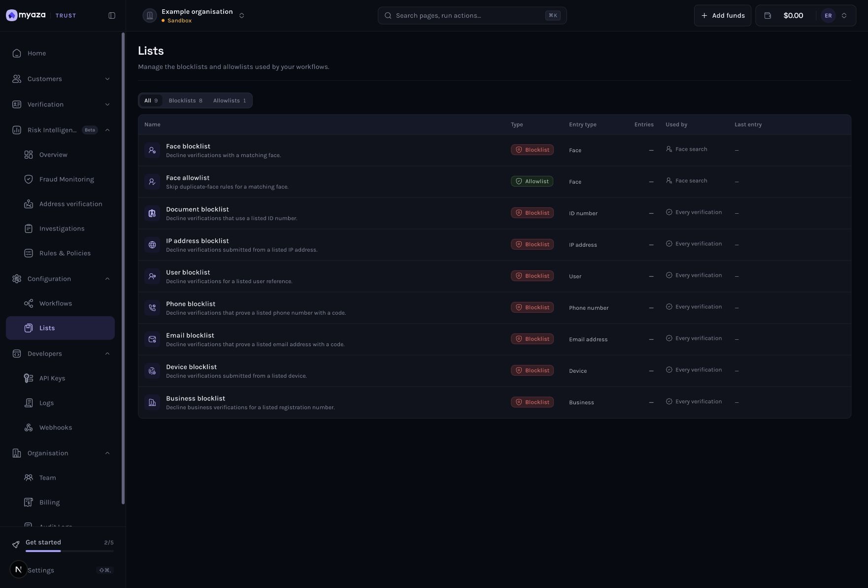Switch to the Blocklists tab
The image size is (868, 588).
[x=185, y=100]
